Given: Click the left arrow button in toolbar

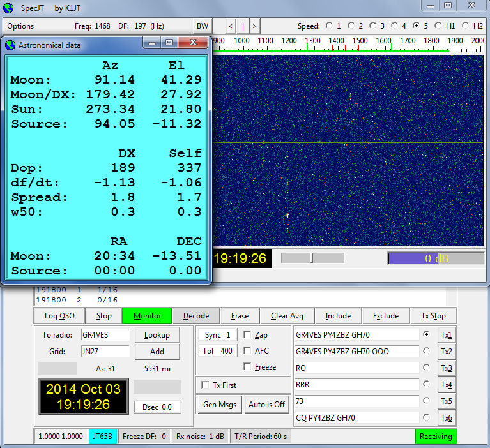Looking at the screenshot, I should [231, 26].
